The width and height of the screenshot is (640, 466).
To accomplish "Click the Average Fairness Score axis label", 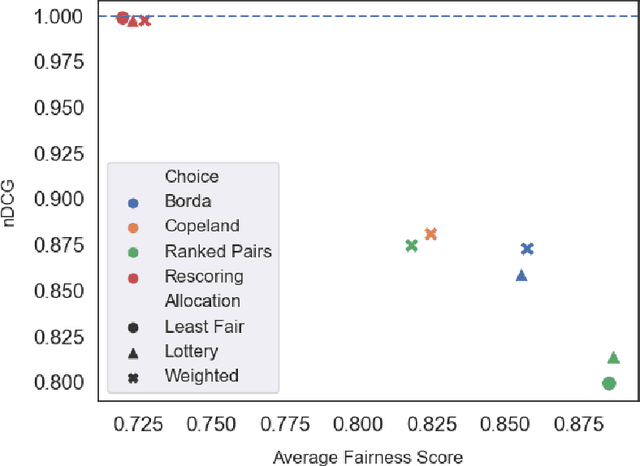I will pos(367,457).
